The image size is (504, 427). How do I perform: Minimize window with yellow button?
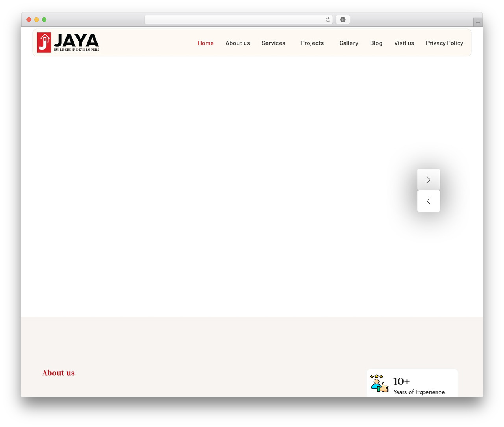pos(37,20)
